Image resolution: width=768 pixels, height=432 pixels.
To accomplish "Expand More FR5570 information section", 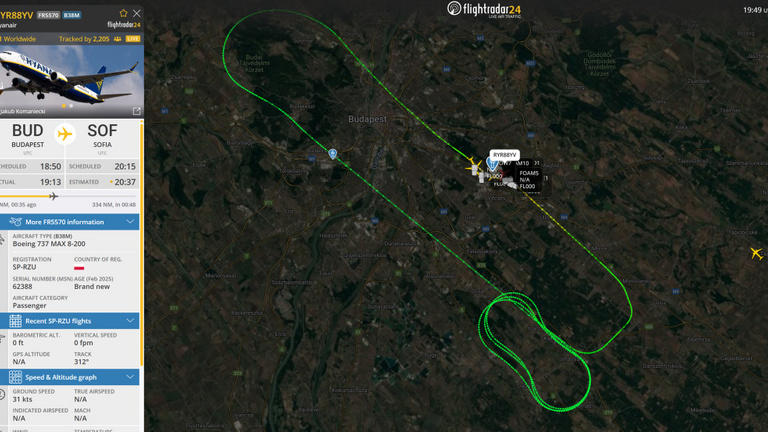I will [70, 222].
